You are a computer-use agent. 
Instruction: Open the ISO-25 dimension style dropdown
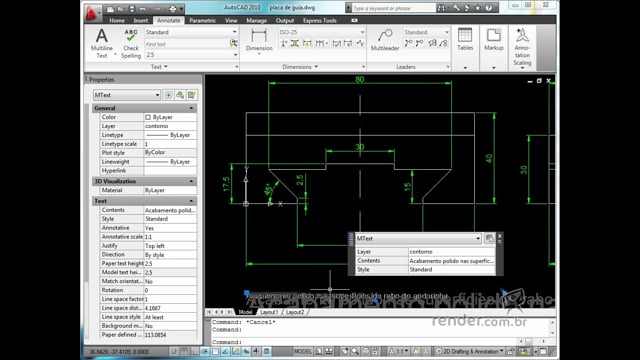point(322,32)
